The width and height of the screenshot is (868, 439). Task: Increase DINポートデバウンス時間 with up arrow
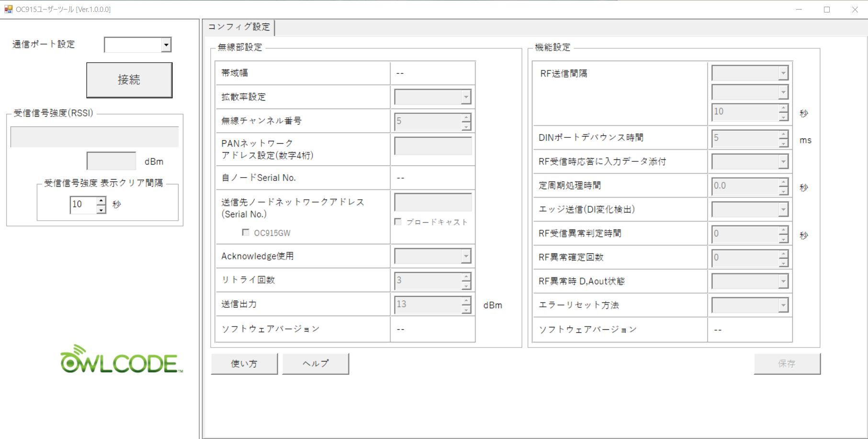784,134
